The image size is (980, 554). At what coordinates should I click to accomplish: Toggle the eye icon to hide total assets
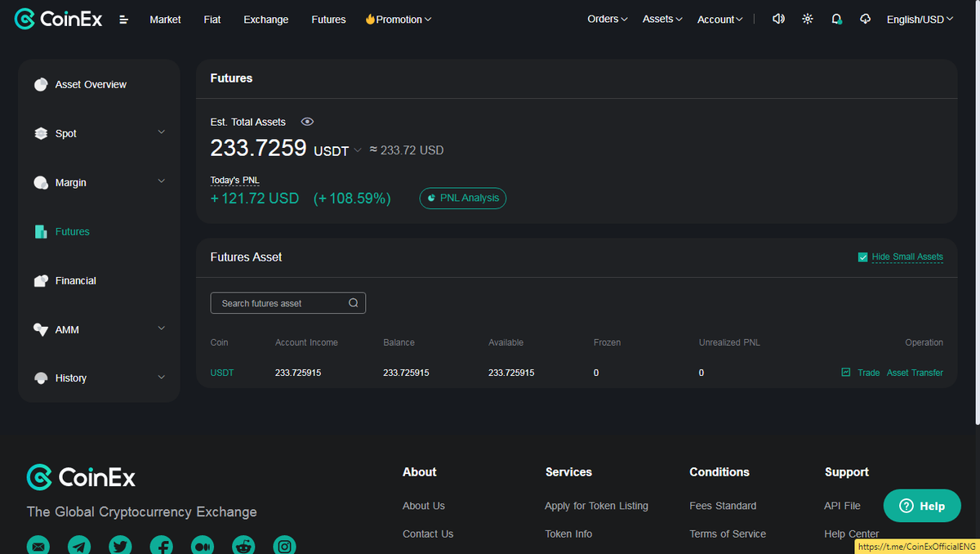307,122
